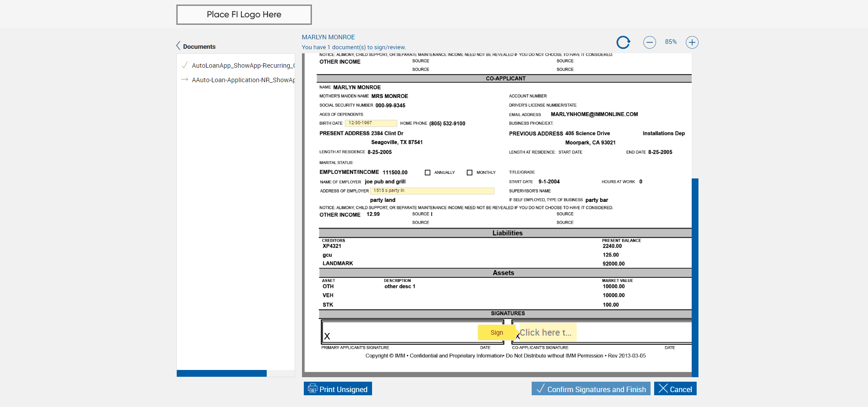Screen dimensions: 868x407
Task: Go back using the Documents chevron
Action: tap(178, 46)
